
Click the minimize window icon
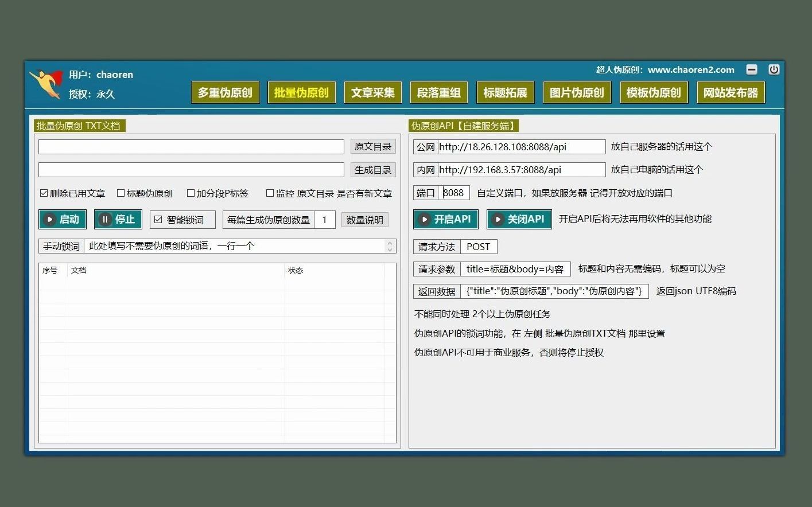point(752,69)
